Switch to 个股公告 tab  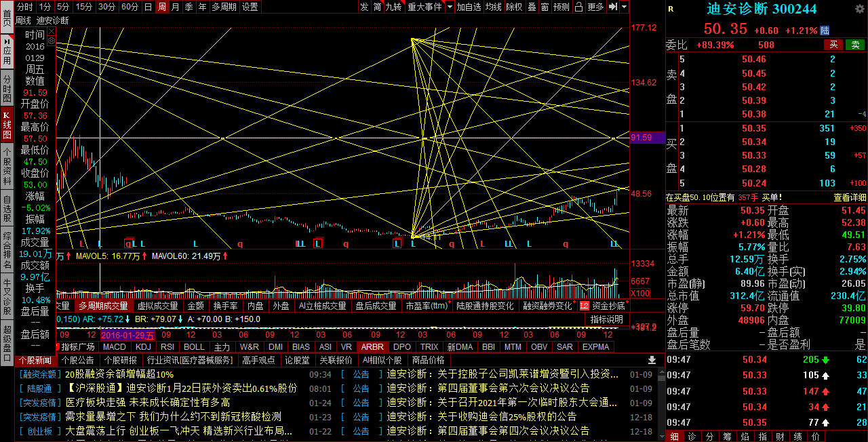(x=77, y=360)
